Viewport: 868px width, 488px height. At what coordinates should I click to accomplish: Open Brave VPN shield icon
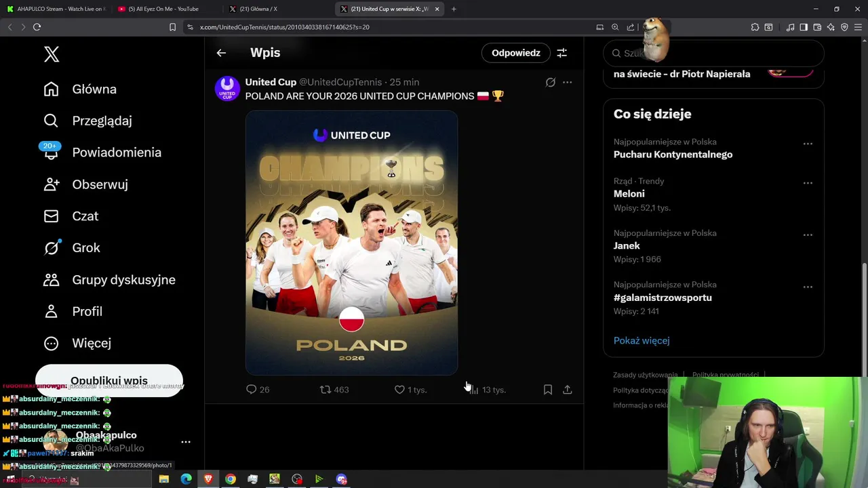click(x=844, y=27)
